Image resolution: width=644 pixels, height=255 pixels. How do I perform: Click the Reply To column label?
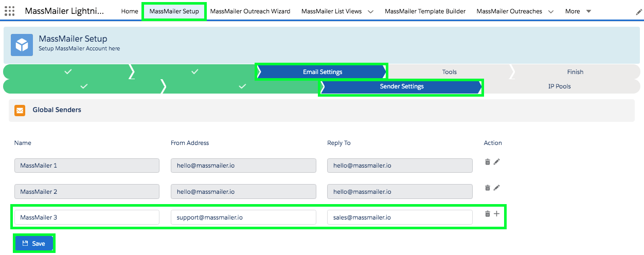[339, 143]
